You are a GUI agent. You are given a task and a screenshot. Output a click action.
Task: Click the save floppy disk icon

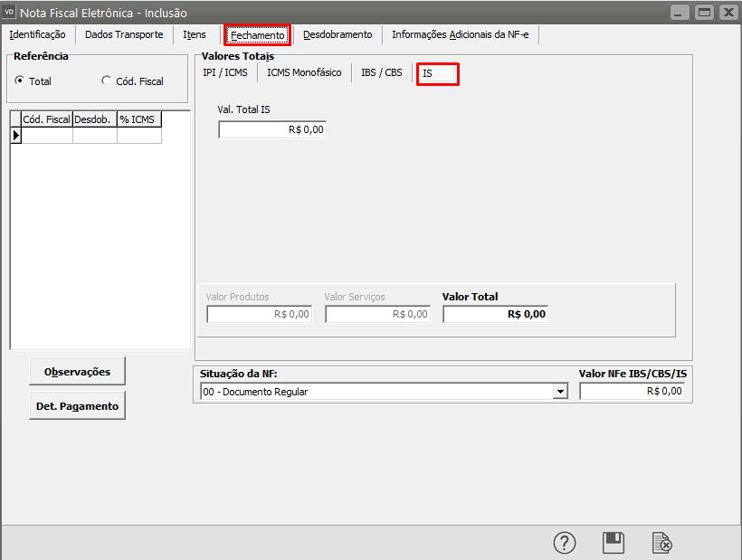[x=614, y=542]
